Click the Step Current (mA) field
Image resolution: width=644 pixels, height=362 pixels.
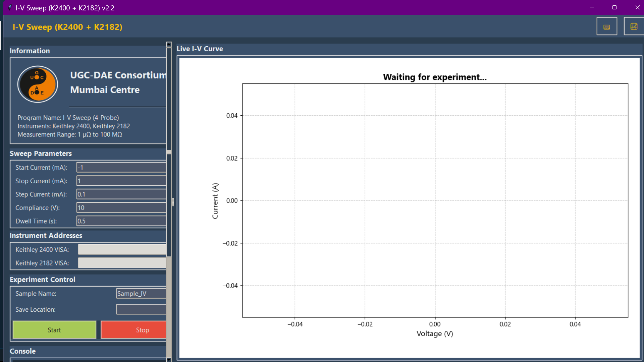pyautogui.click(x=121, y=194)
